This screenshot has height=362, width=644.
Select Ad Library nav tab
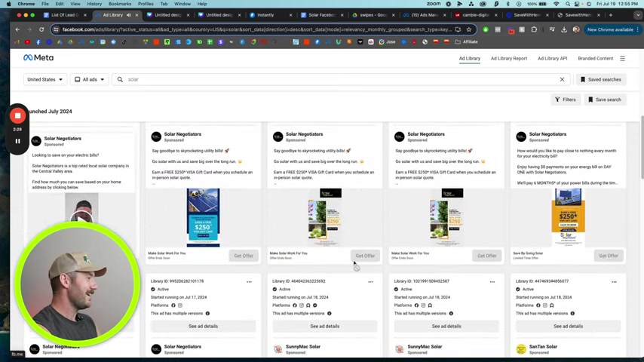pyautogui.click(x=470, y=58)
